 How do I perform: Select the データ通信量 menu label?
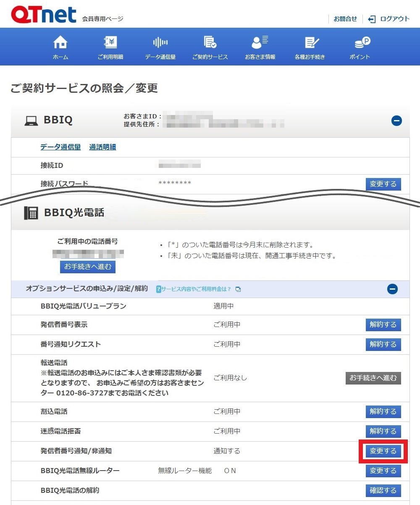pos(160,57)
